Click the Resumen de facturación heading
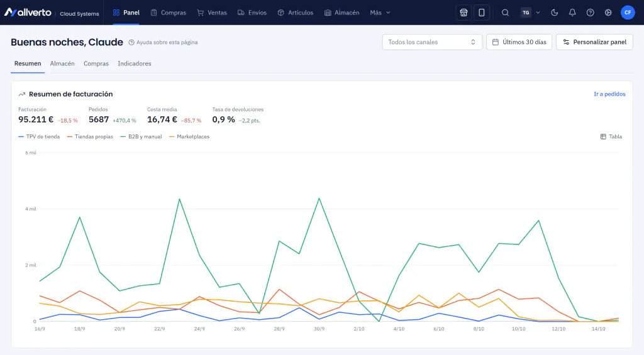This screenshot has width=644, height=355. (70, 94)
